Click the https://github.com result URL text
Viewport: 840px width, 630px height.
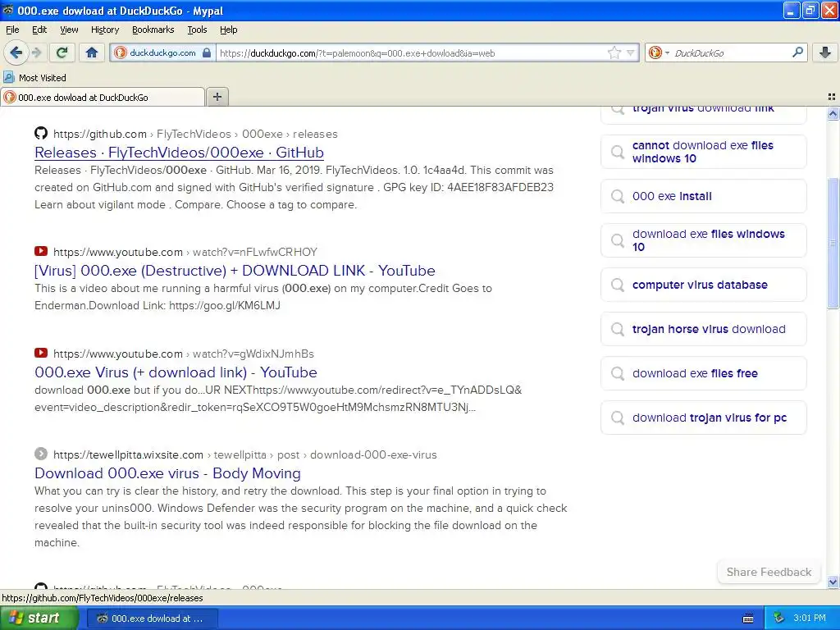click(99, 134)
